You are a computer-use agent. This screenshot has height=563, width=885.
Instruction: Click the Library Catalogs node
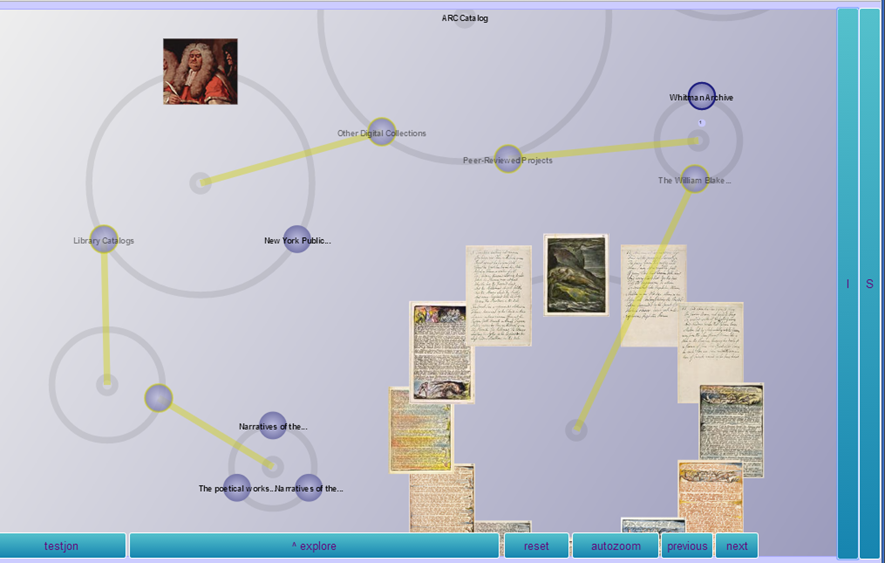pyautogui.click(x=104, y=239)
